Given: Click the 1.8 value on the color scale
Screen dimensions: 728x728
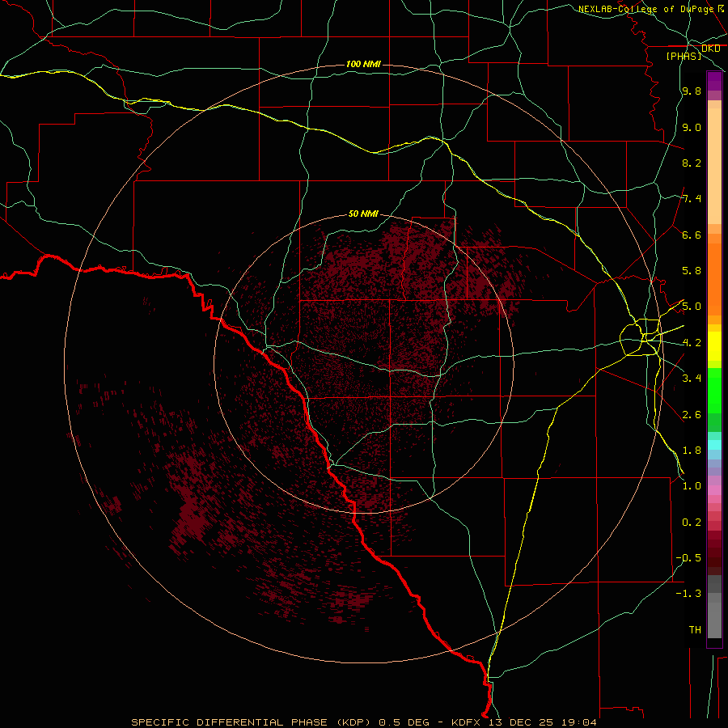Looking at the screenshot, I should click(x=692, y=451).
